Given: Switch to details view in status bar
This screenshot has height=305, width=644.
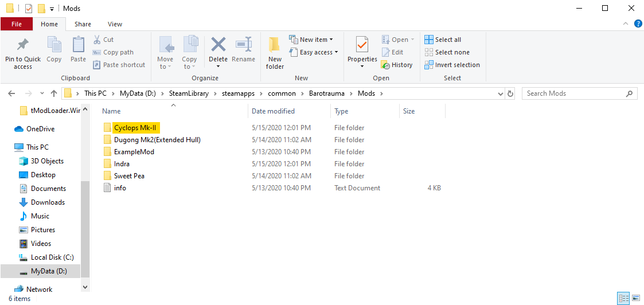Looking at the screenshot, I should click(x=623, y=298).
